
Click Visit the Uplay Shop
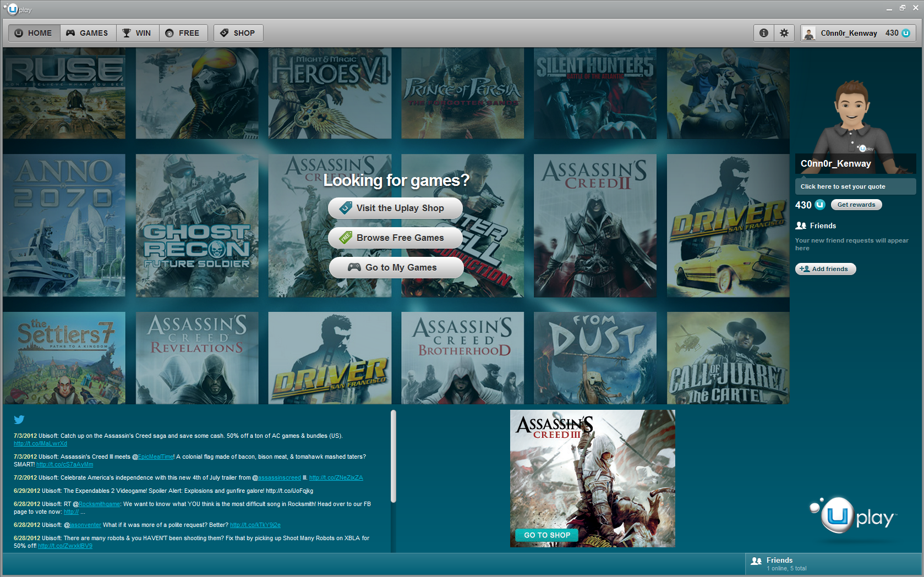[x=395, y=208]
